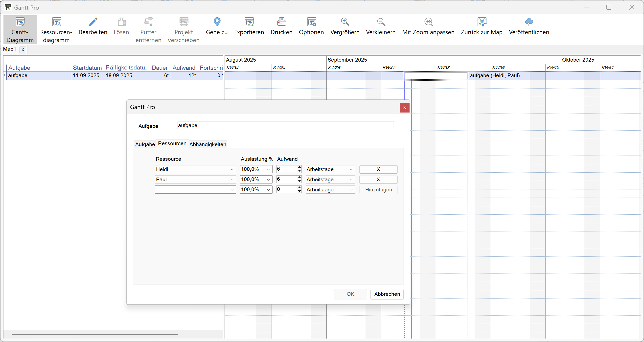Click the Fälligkeitsdatum column header

(x=127, y=68)
